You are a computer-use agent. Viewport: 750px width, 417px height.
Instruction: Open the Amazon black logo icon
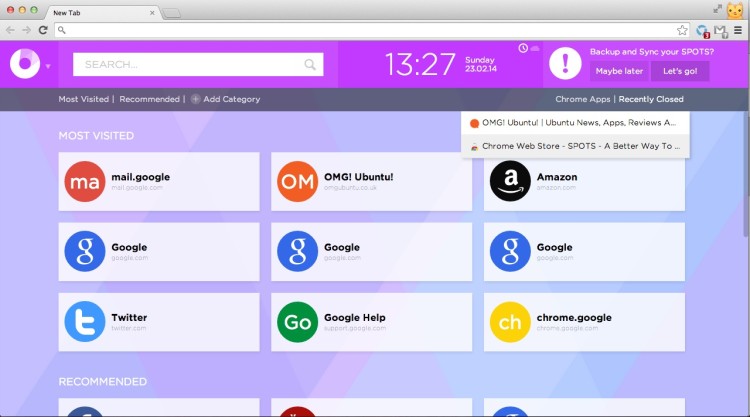510,181
